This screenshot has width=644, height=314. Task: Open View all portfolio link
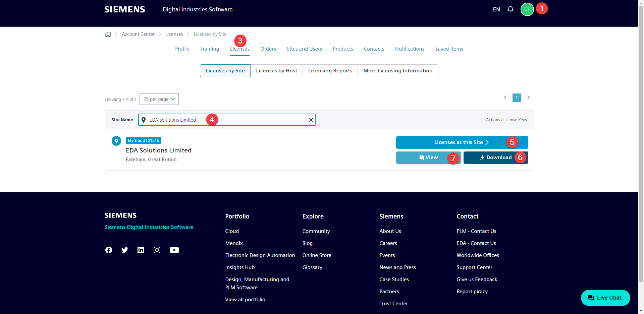[x=245, y=300]
